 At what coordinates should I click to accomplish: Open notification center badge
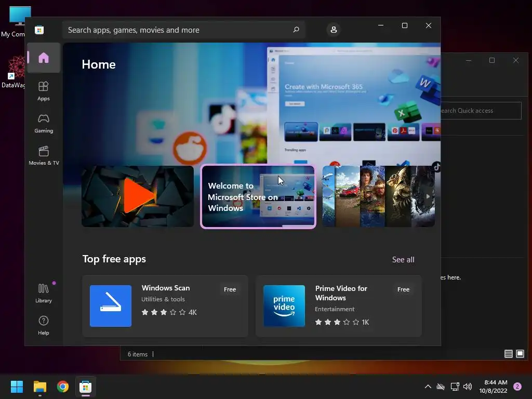[x=517, y=387]
